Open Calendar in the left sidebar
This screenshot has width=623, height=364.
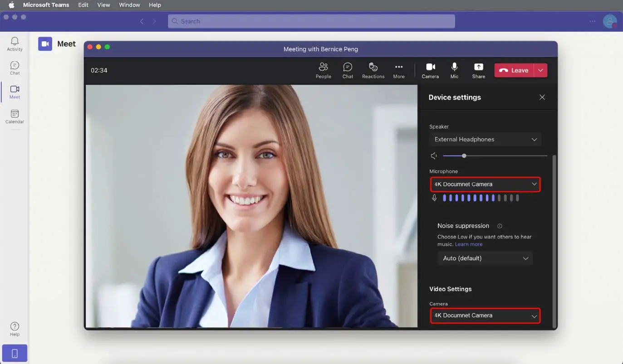(15, 116)
